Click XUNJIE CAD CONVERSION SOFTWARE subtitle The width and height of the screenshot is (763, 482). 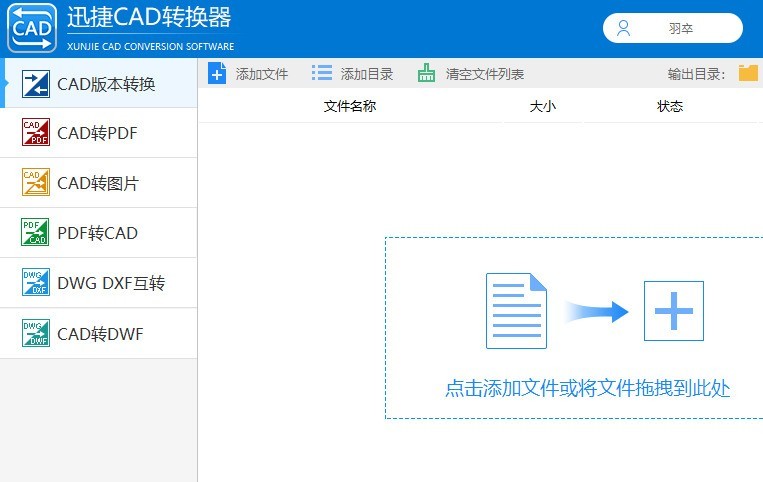coord(150,47)
